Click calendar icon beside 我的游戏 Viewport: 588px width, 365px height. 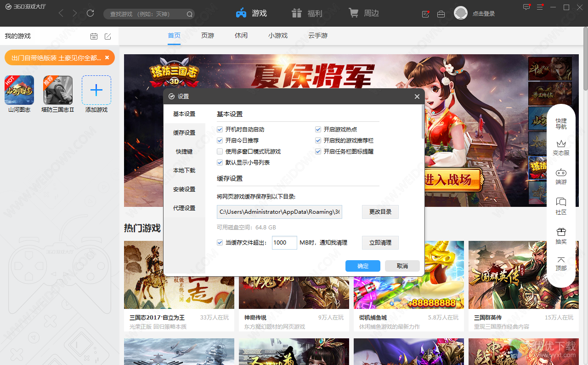coord(94,36)
